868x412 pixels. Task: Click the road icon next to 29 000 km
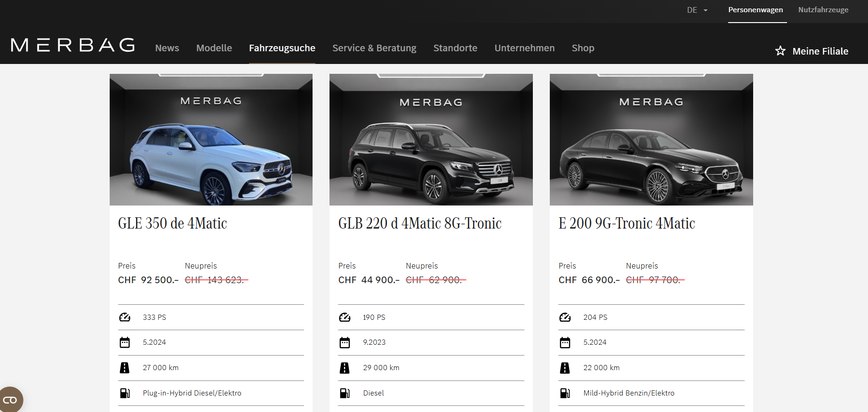pyautogui.click(x=345, y=368)
